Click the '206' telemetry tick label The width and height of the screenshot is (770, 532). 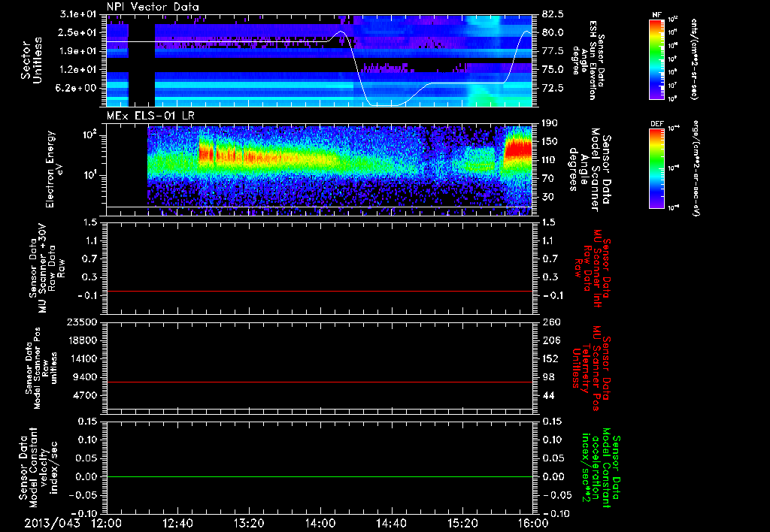550,340
